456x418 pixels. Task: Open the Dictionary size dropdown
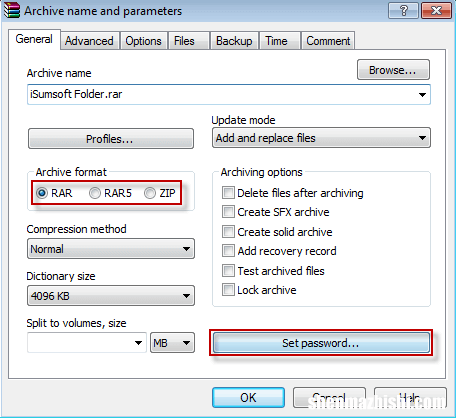111,296
